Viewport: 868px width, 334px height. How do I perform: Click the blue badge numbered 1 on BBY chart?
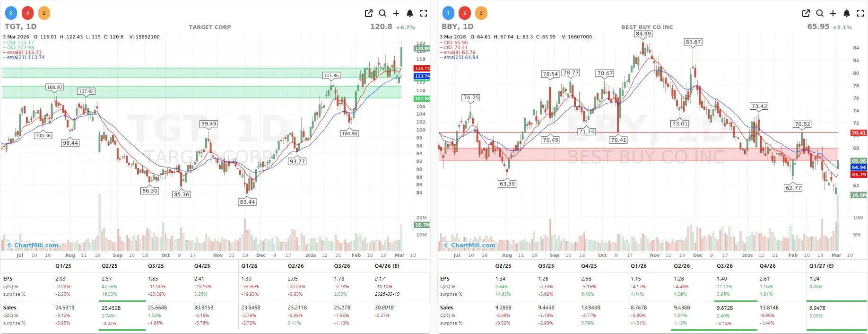click(x=448, y=13)
